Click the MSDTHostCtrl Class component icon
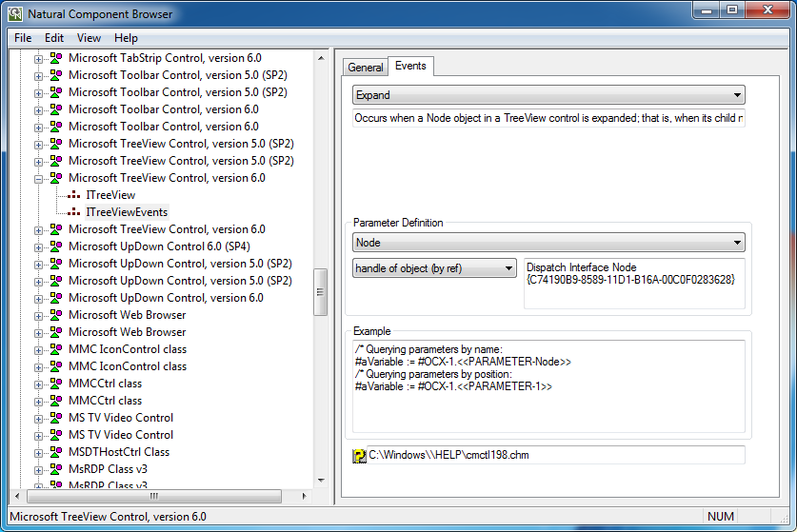 [x=56, y=452]
